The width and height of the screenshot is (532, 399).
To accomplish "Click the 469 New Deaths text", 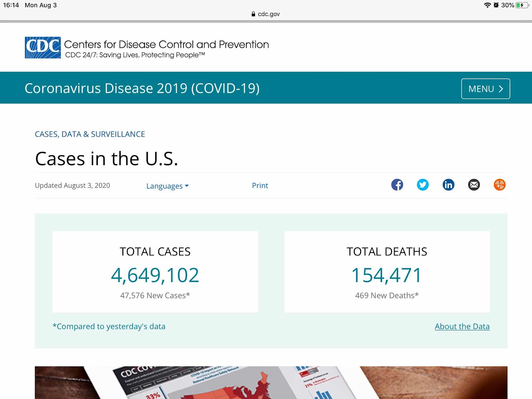I will pos(387,296).
